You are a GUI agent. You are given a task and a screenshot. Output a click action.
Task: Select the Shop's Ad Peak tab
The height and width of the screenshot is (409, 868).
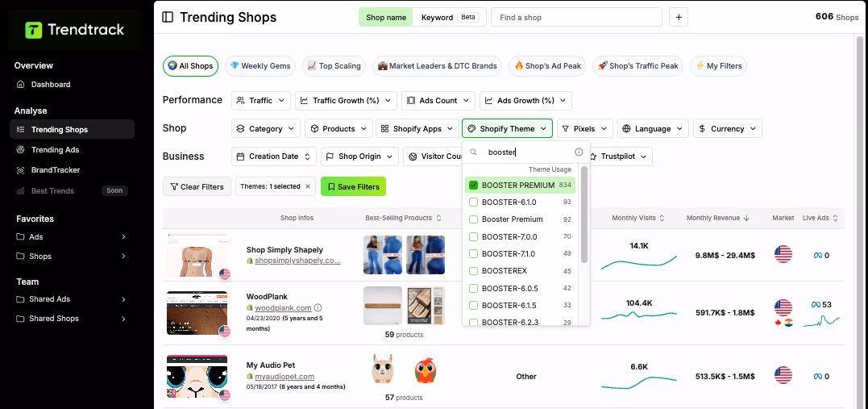[x=547, y=66]
